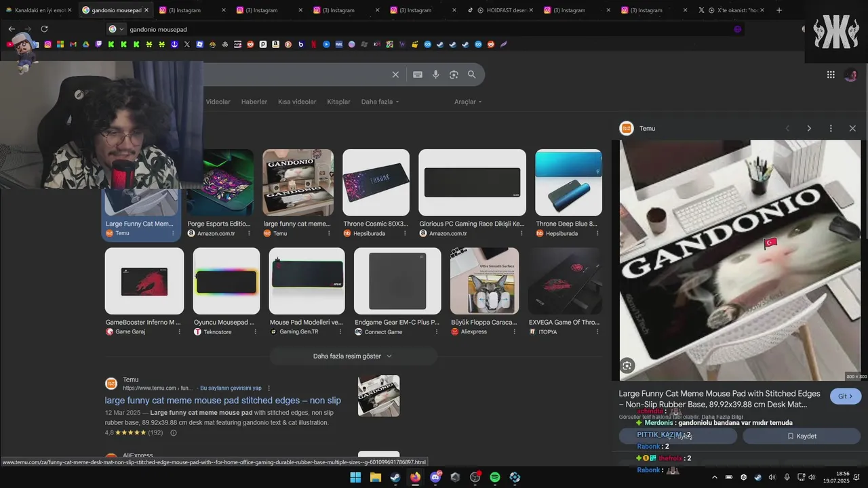Save image with the Kaydet button
The width and height of the screenshot is (868, 488).
coord(802,436)
